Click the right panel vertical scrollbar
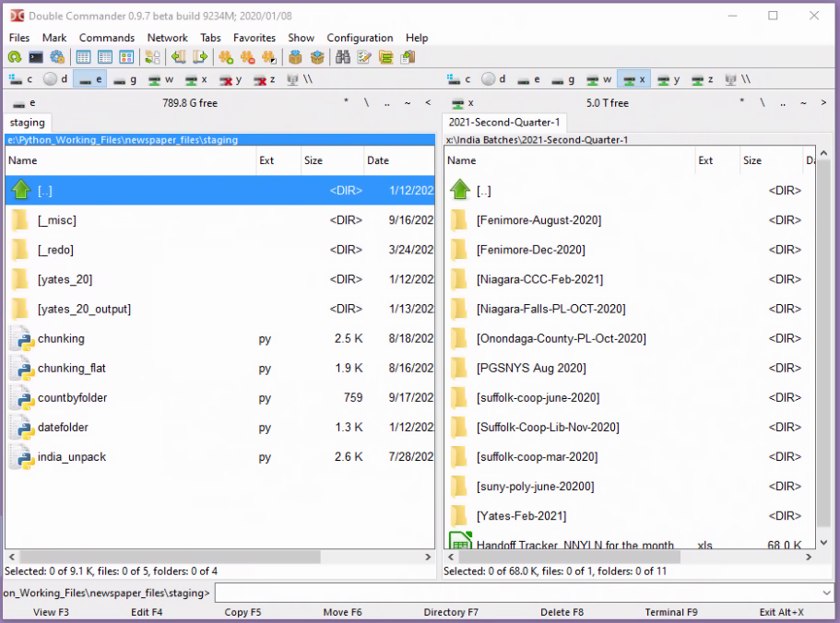Viewport: 840px width, 623px height. click(824, 343)
